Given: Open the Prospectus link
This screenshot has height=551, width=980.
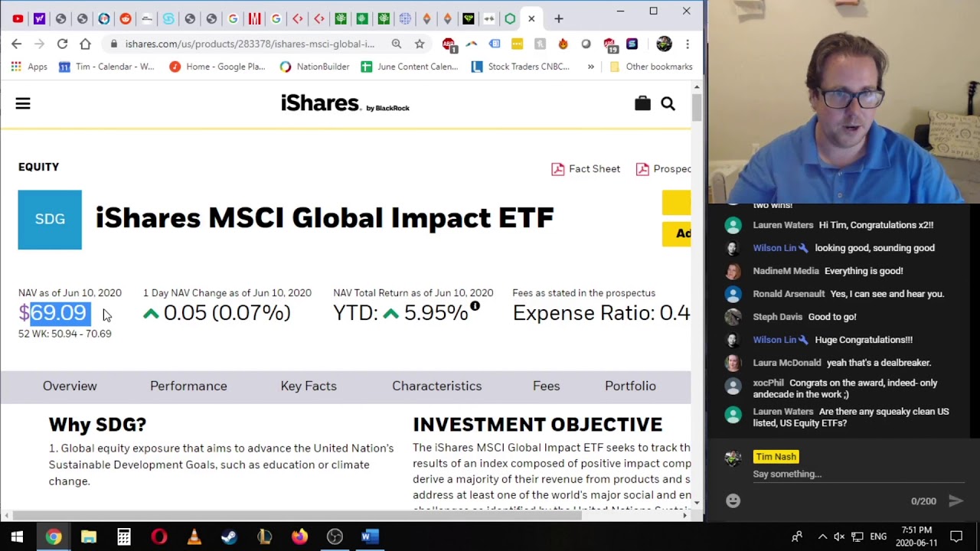Looking at the screenshot, I should coord(664,168).
